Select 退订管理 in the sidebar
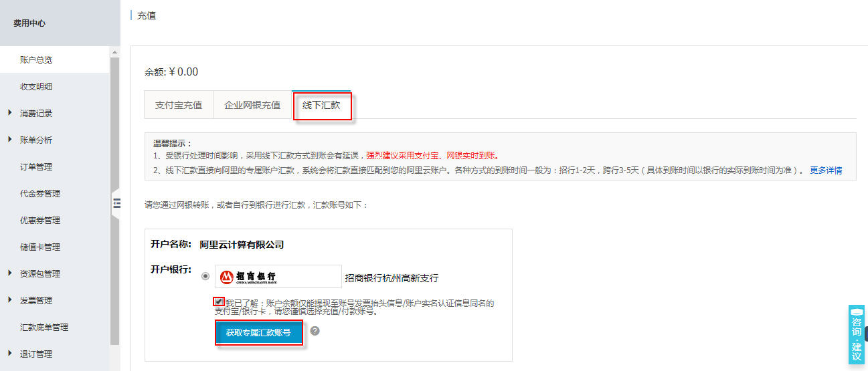This screenshot has width=868, height=371. point(36,354)
